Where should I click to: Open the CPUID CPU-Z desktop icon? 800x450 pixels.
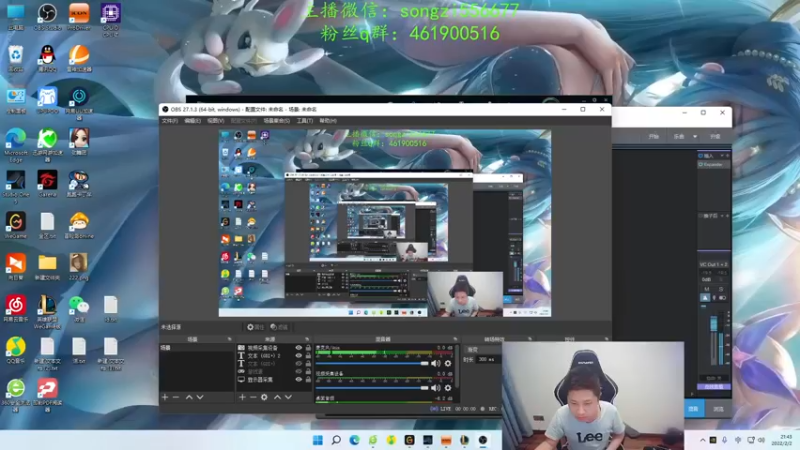111,19
